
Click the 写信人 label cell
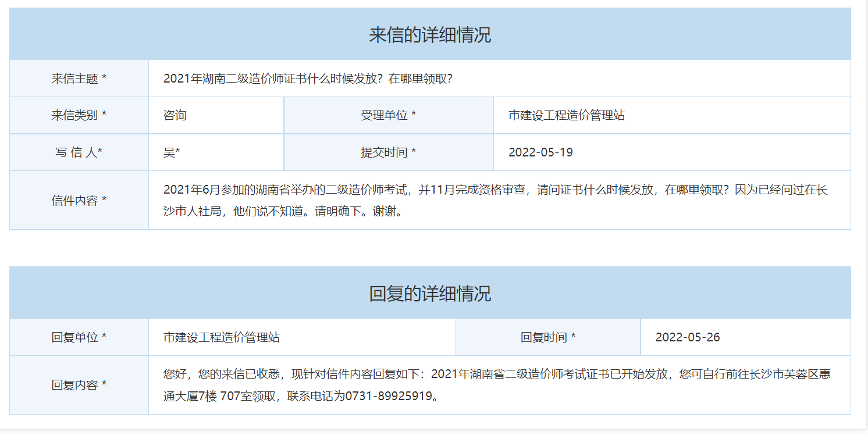coord(79,152)
